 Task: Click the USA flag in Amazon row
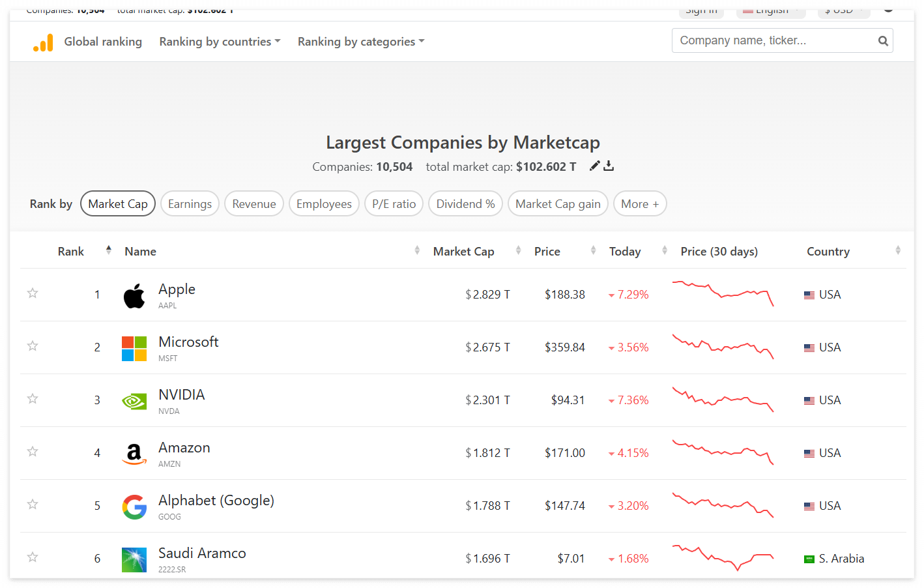click(809, 454)
